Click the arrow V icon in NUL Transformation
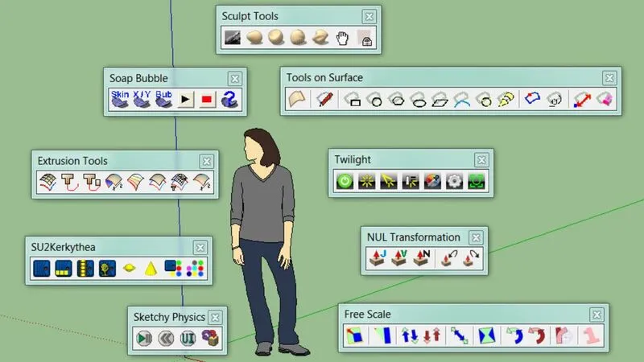 (x=399, y=258)
